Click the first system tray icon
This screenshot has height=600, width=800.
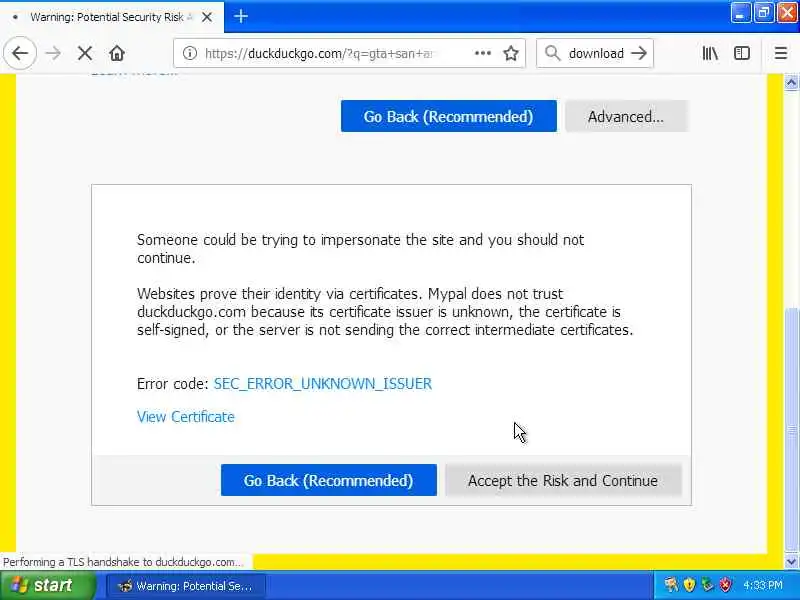pos(671,585)
